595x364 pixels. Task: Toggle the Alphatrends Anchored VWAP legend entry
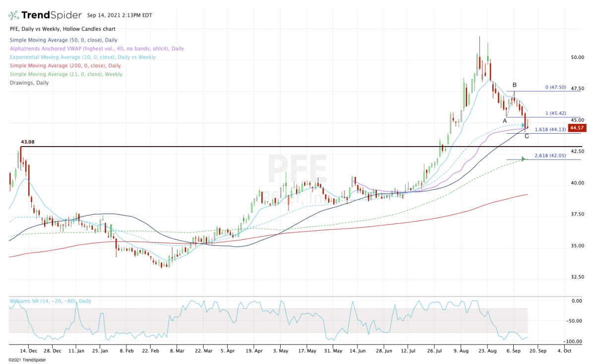[97, 49]
